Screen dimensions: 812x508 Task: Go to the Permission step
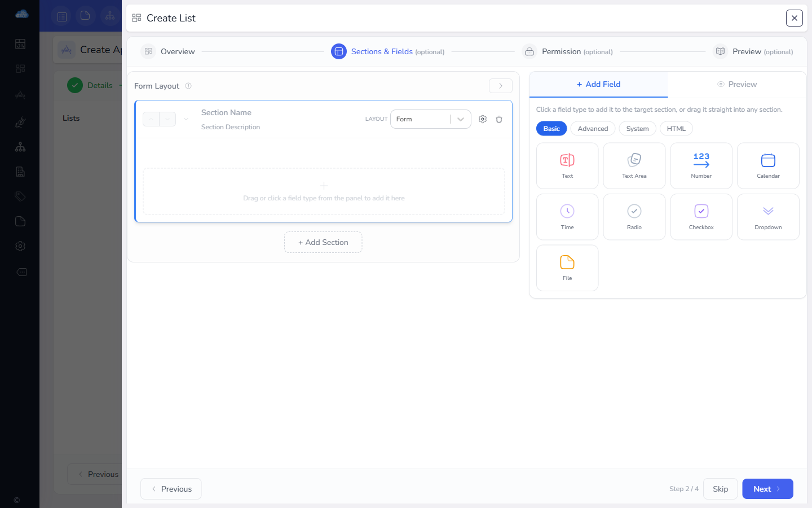pos(567,51)
